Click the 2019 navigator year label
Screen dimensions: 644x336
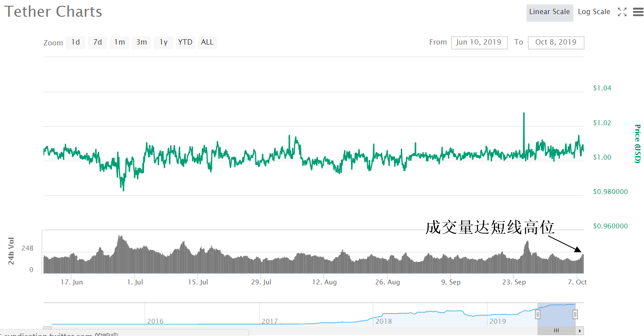(498, 321)
